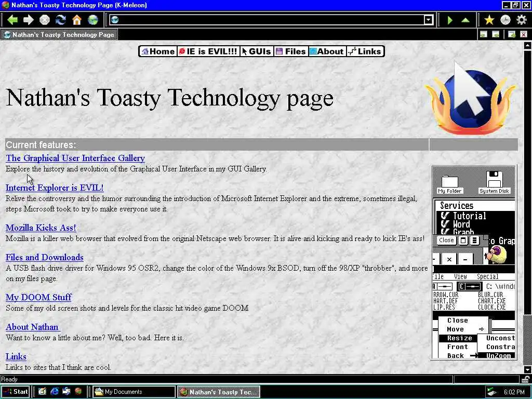Open preferences with the gear icon
The width and height of the screenshot is (532, 399).
[522, 20]
